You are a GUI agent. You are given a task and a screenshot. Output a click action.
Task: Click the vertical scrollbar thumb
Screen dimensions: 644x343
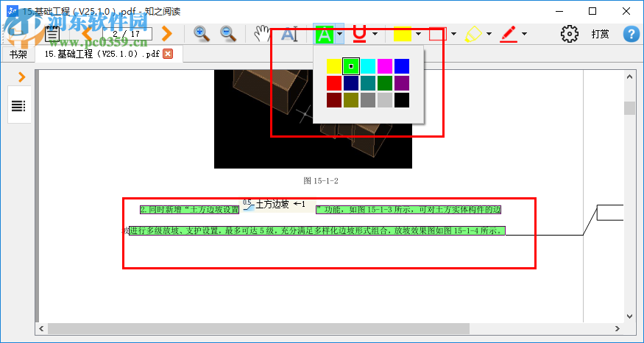[x=629, y=108]
